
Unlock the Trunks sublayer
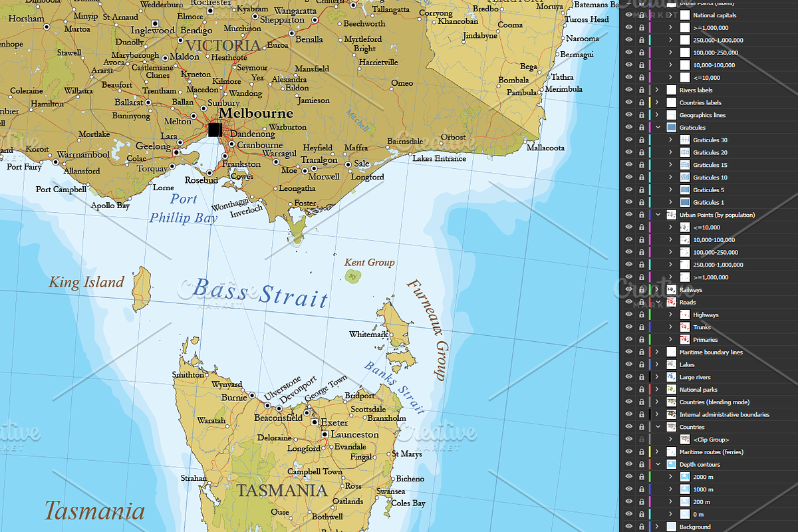[x=641, y=327]
